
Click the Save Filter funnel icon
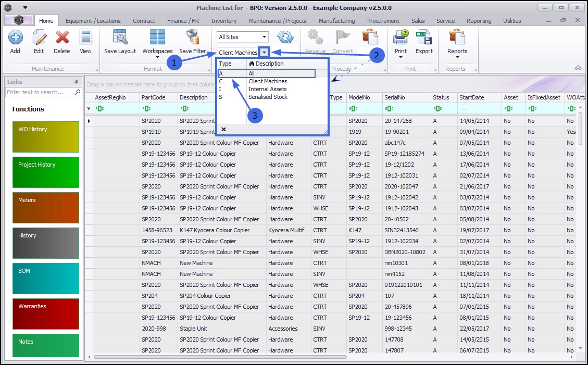(193, 38)
